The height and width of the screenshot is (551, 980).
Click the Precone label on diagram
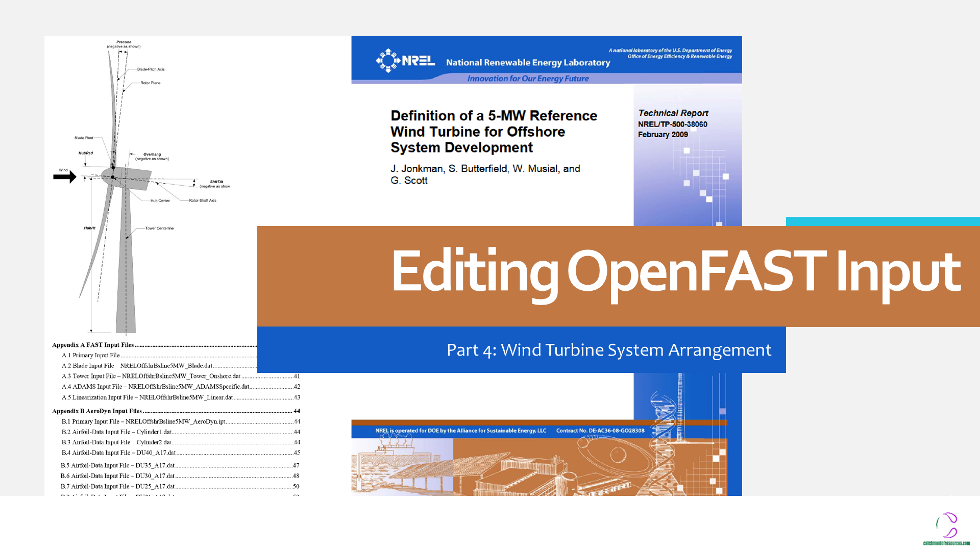[x=124, y=42]
